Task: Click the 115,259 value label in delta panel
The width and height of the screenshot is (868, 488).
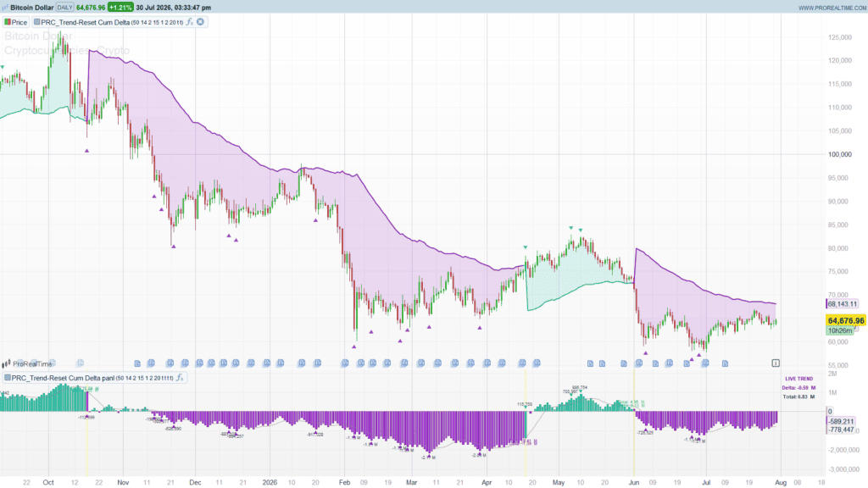Action: coord(525,404)
